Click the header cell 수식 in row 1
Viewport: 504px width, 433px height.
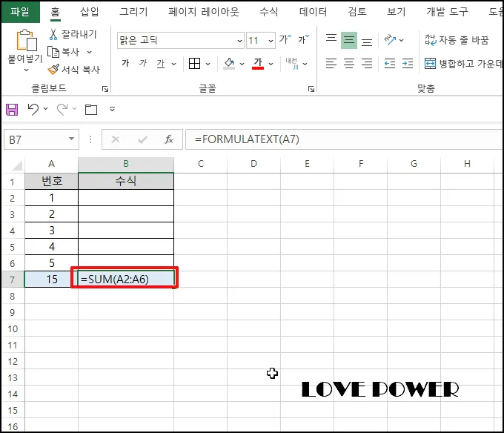pyautogui.click(x=126, y=181)
